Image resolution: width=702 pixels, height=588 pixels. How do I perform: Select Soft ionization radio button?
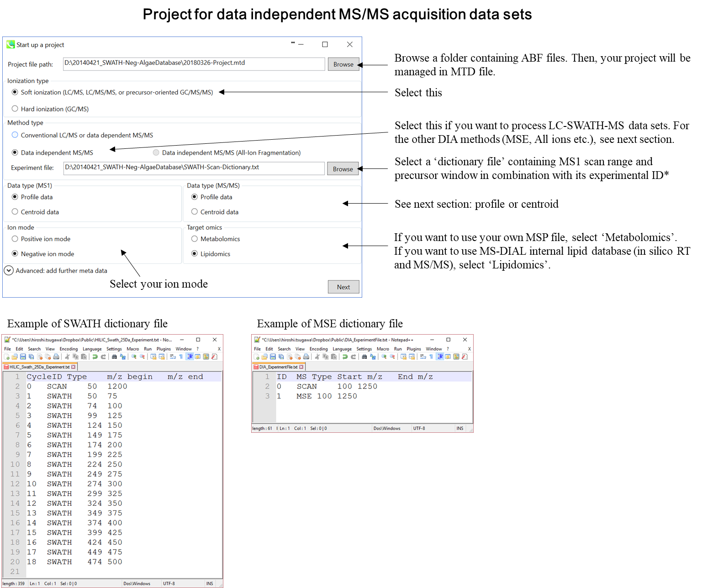tap(15, 92)
